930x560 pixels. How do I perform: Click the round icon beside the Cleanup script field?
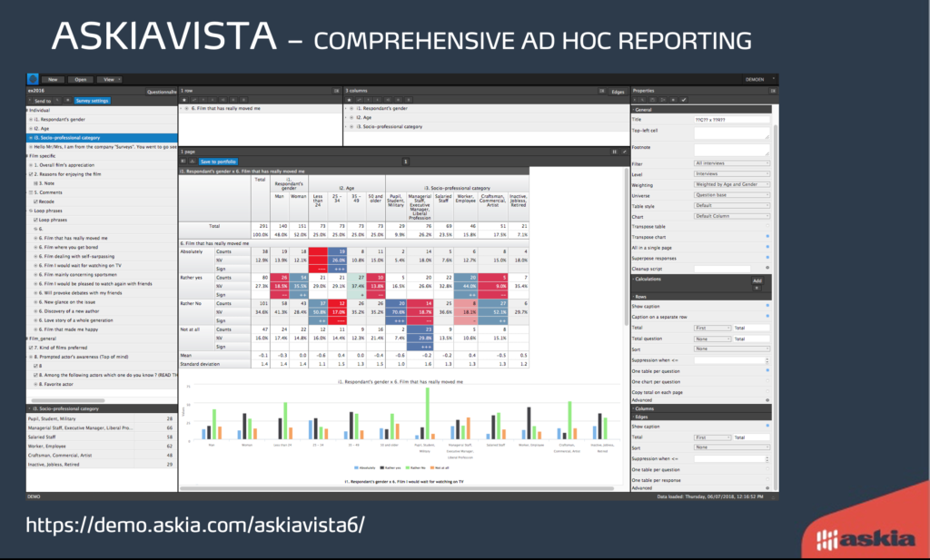tap(767, 269)
